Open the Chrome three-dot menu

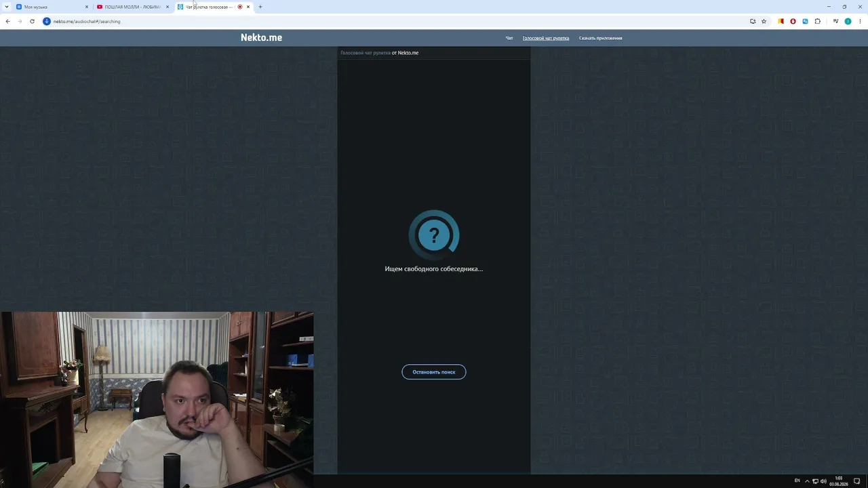pyautogui.click(x=860, y=21)
